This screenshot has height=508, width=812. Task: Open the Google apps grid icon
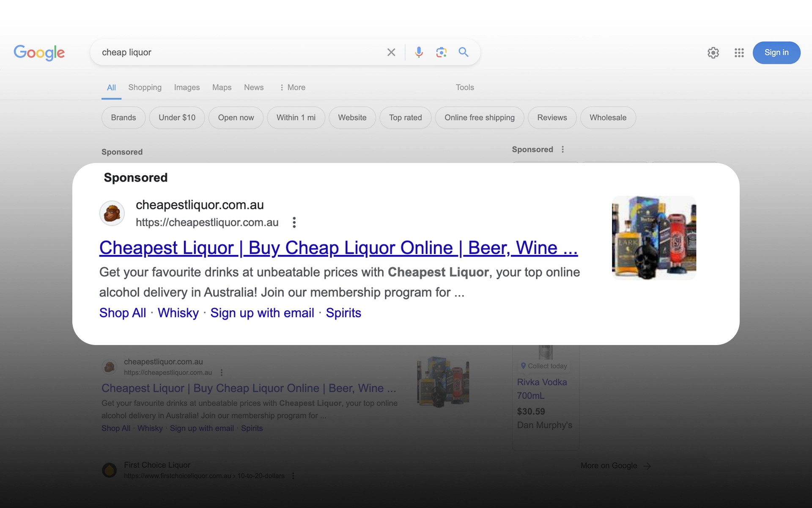pos(739,53)
